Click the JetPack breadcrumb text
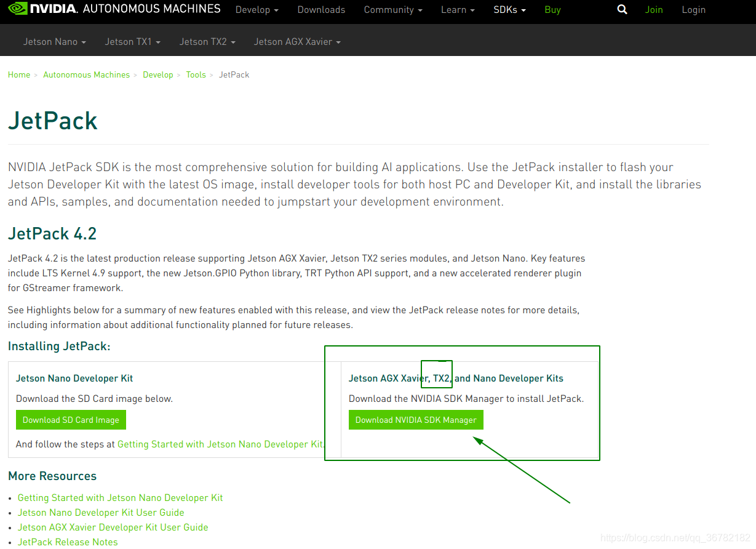The width and height of the screenshot is (756, 549). click(234, 74)
